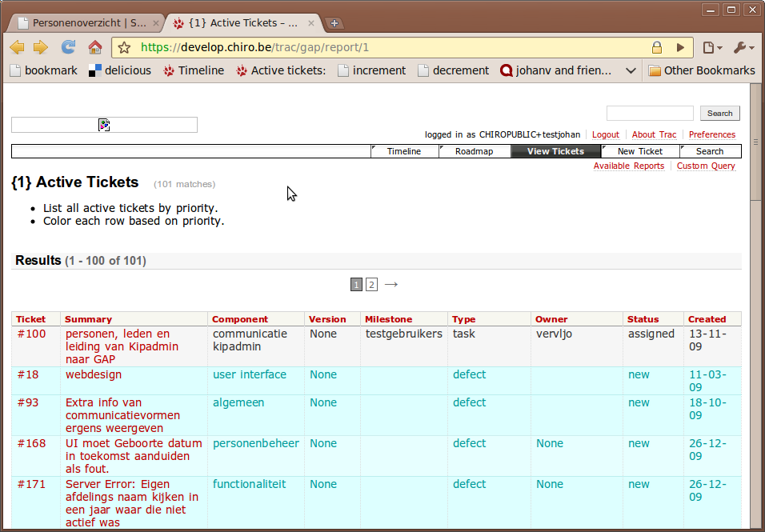765x532 pixels.
Task: Open the About Trac link
Action: (654, 134)
